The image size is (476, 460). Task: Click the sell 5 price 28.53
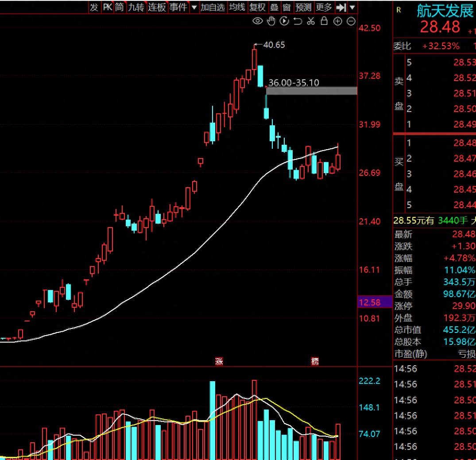[464, 62]
